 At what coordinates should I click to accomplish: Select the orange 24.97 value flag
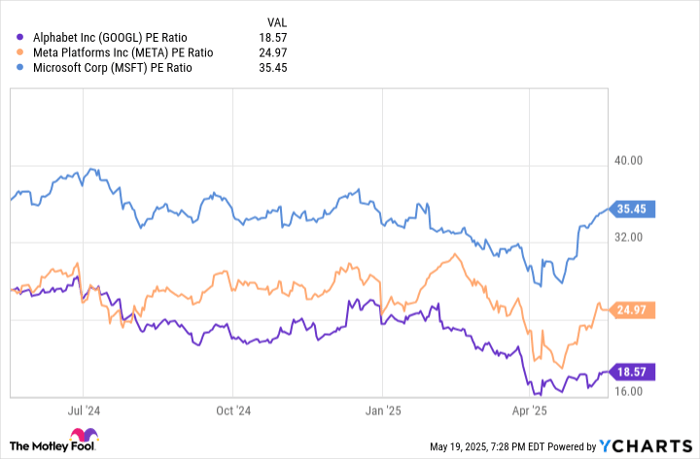[629, 310]
